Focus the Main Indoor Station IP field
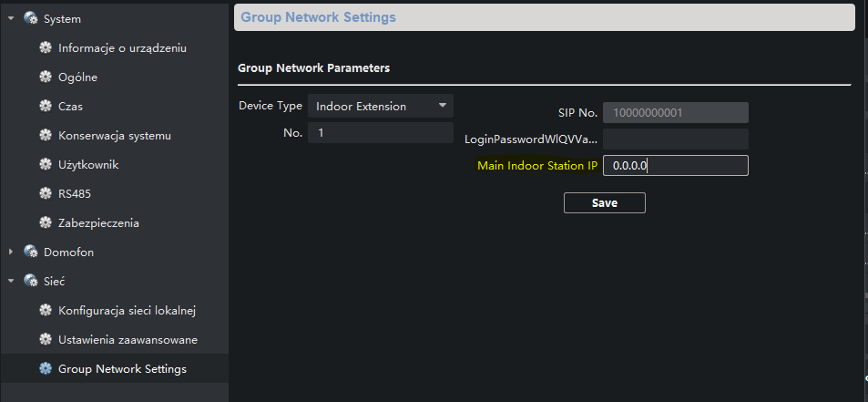The height and width of the screenshot is (402, 868). [x=675, y=166]
